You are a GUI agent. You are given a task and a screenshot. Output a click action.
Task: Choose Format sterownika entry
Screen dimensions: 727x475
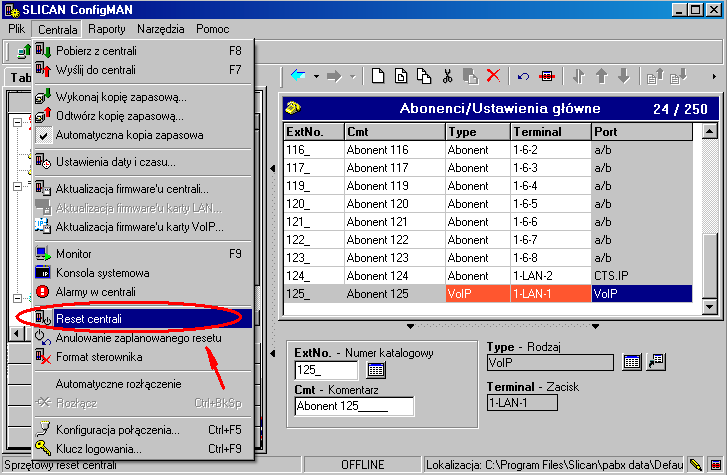click(143, 357)
